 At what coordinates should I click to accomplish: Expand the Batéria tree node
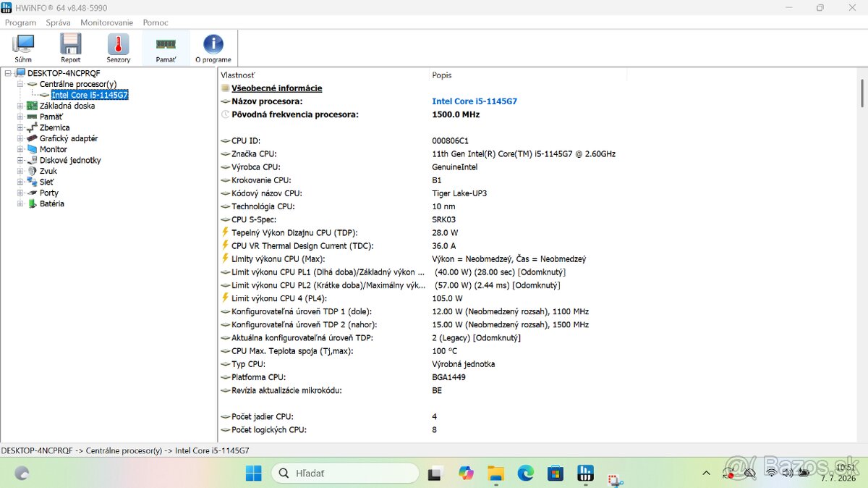click(x=21, y=203)
